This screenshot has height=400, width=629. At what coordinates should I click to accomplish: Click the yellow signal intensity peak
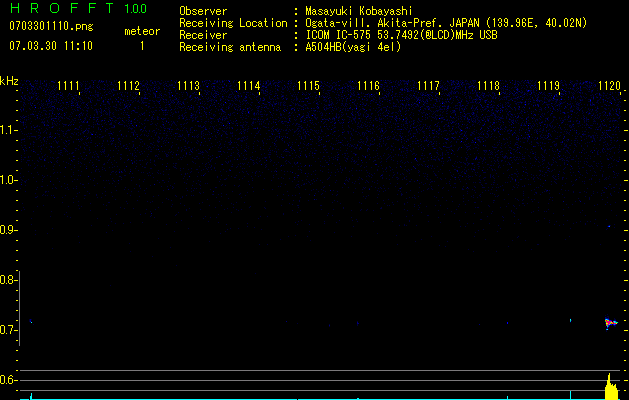click(611, 387)
